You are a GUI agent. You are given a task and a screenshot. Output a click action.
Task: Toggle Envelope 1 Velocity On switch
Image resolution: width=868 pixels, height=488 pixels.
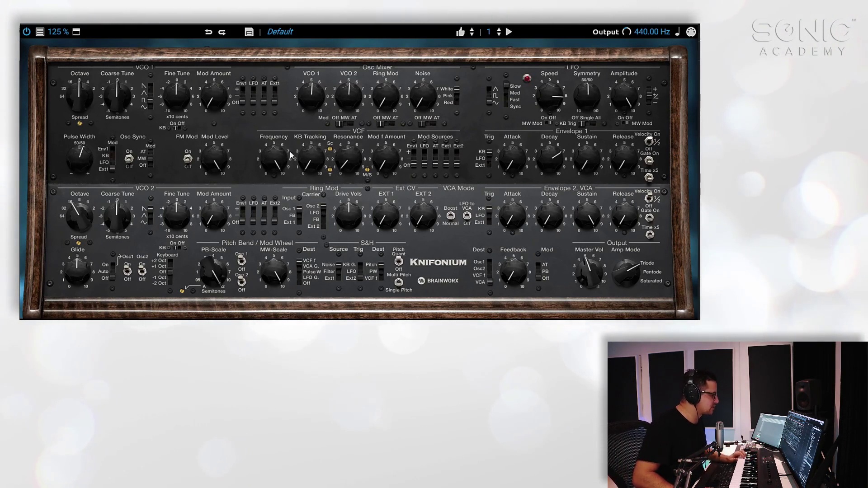[649, 141]
